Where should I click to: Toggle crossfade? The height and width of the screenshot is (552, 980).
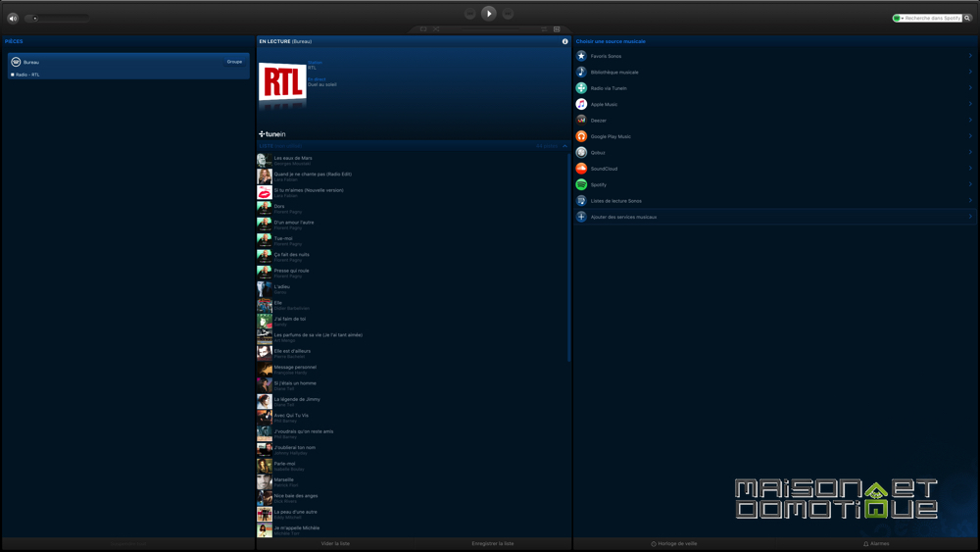[x=544, y=28]
